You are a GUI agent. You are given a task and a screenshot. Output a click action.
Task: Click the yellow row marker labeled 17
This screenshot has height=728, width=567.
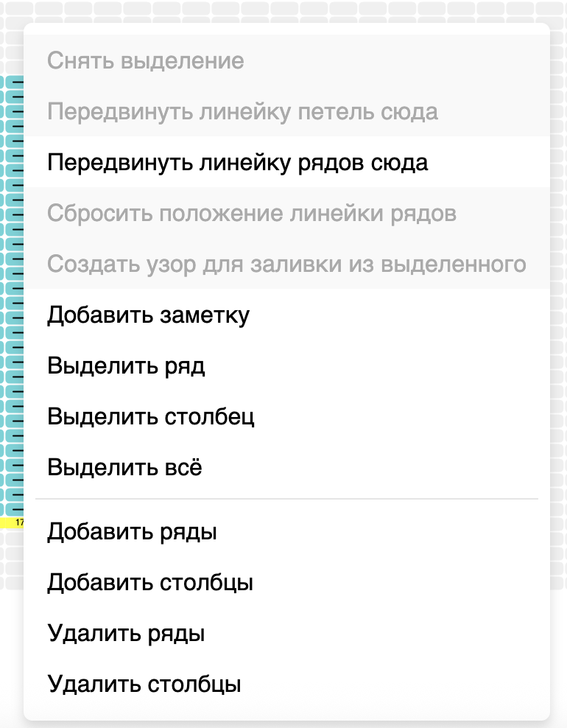click(x=16, y=522)
